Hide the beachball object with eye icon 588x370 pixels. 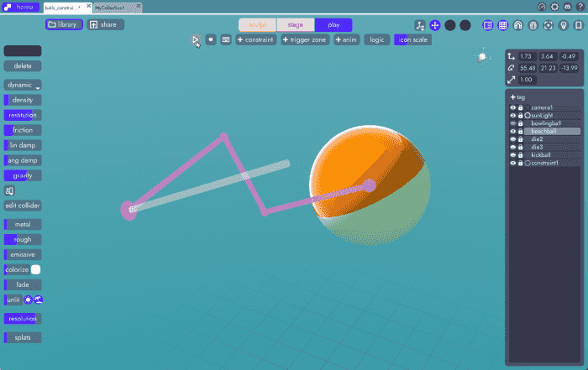click(512, 132)
